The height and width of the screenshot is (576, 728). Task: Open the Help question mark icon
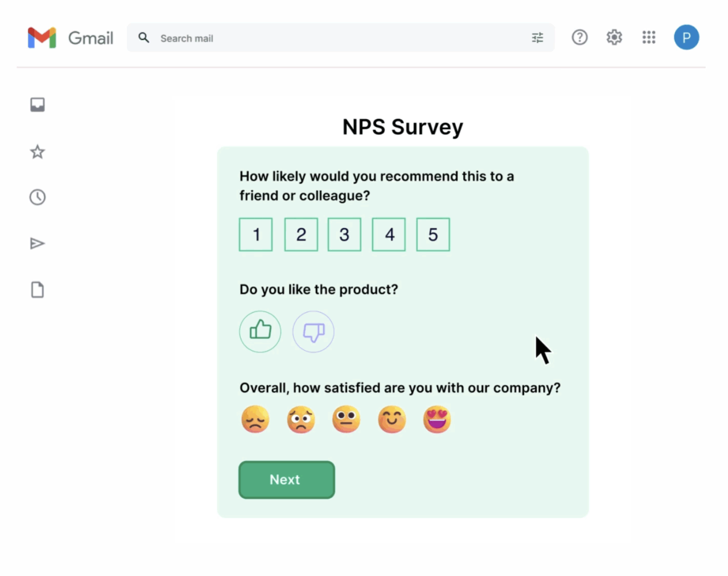click(x=579, y=37)
